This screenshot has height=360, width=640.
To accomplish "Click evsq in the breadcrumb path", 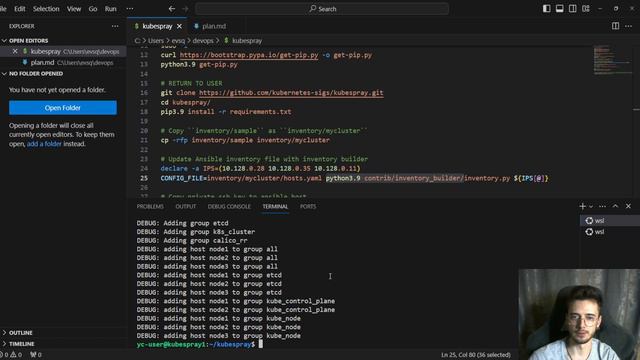I will pyautogui.click(x=178, y=40).
